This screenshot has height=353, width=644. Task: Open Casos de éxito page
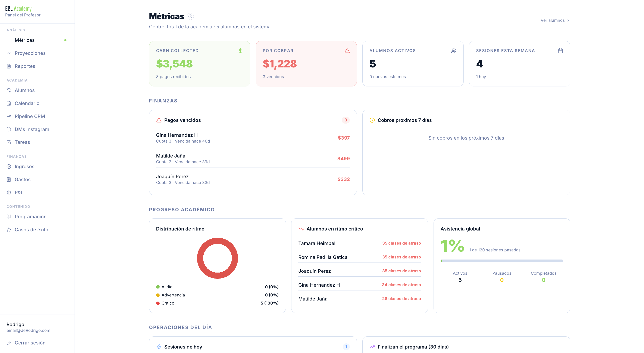pos(37,230)
